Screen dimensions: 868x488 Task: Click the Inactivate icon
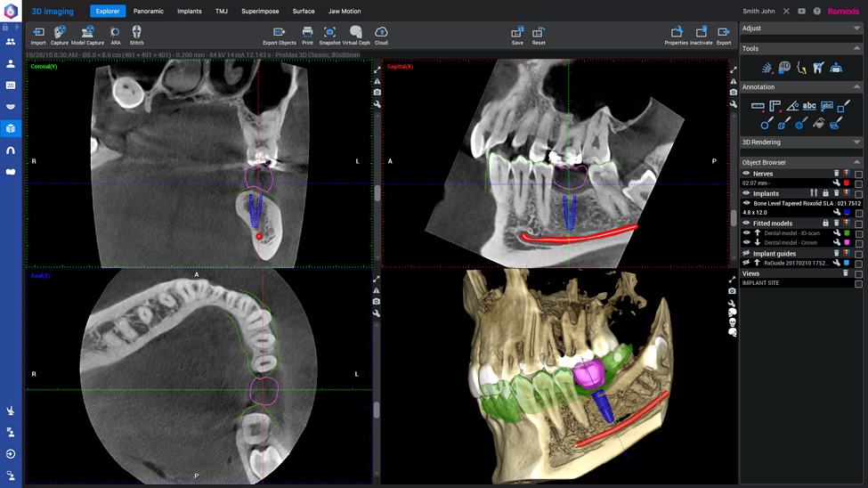coord(701,33)
